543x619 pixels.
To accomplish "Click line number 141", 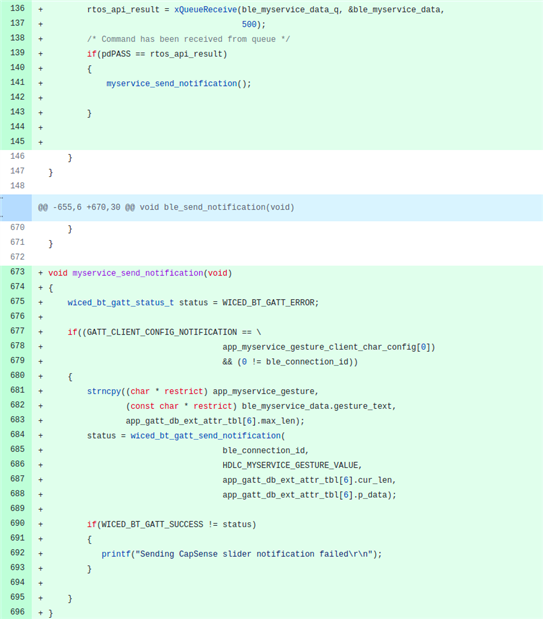I will (17, 82).
